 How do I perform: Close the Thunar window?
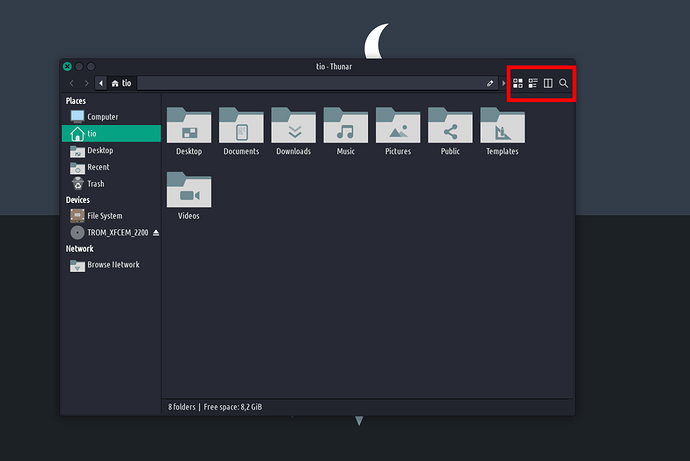coord(67,66)
